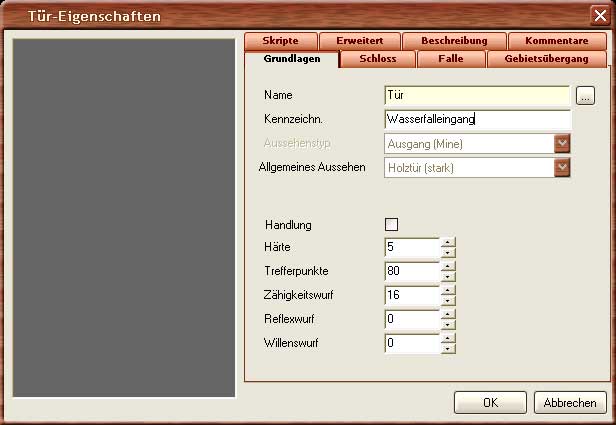
Task: Click the ellipsis button next to Name
Action: (586, 96)
